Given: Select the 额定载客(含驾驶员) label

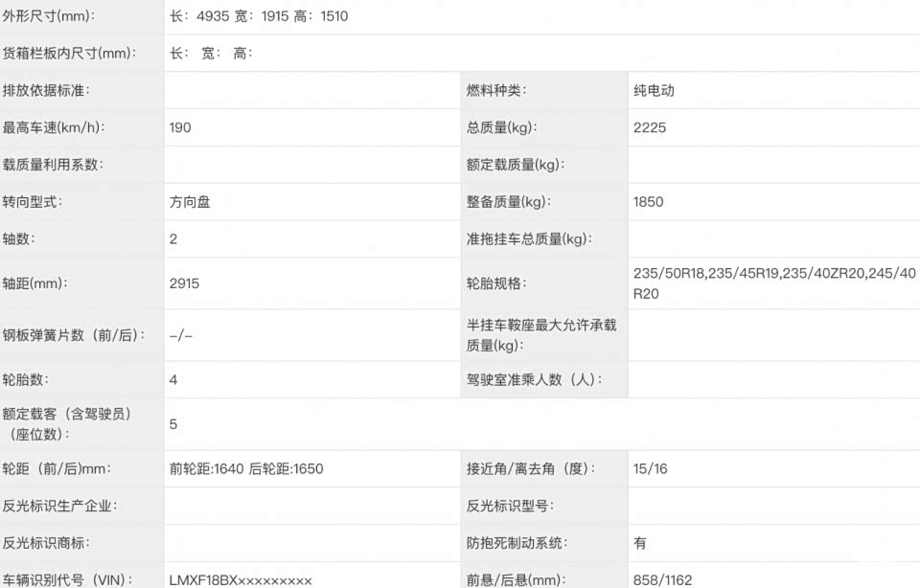Looking at the screenshot, I should (67, 424).
